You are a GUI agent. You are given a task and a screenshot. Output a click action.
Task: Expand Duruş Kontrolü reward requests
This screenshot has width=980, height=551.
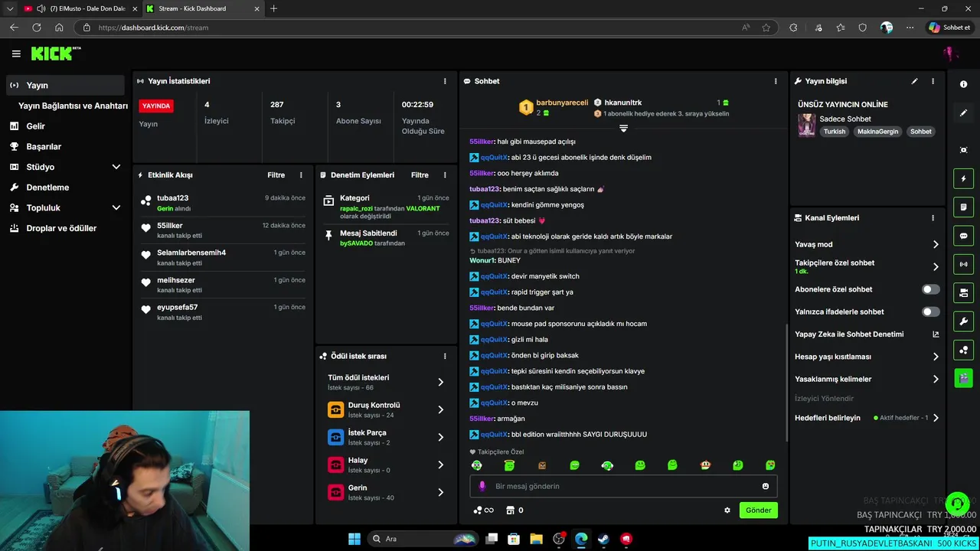pos(440,409)
